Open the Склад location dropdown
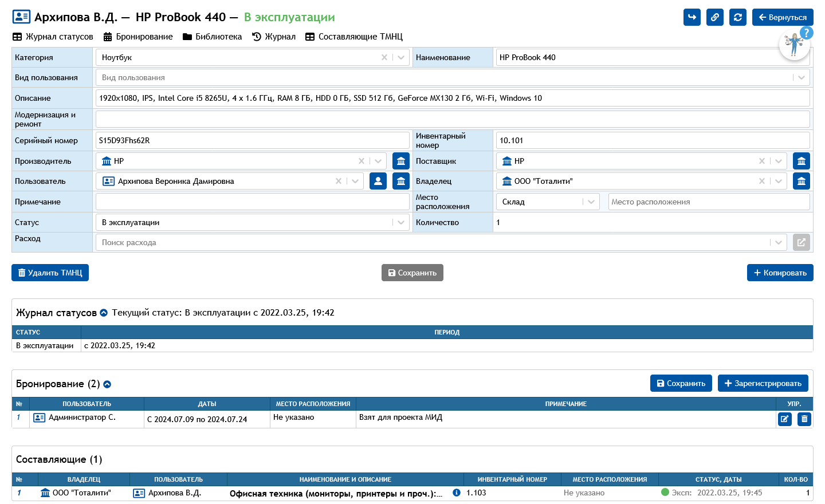The height and width of the screenshot is (504, 825). (591, 202)
